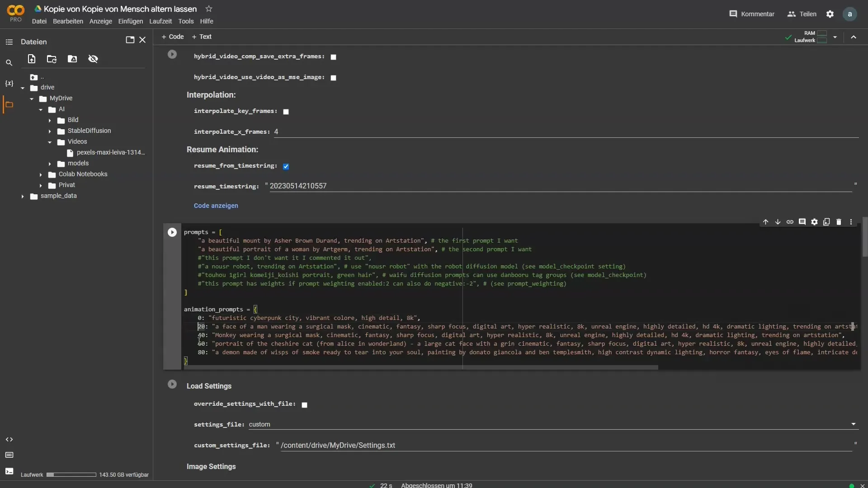The image size is (868, 488).
Task: Collapse the Videos folder
Action: (50, 142)
